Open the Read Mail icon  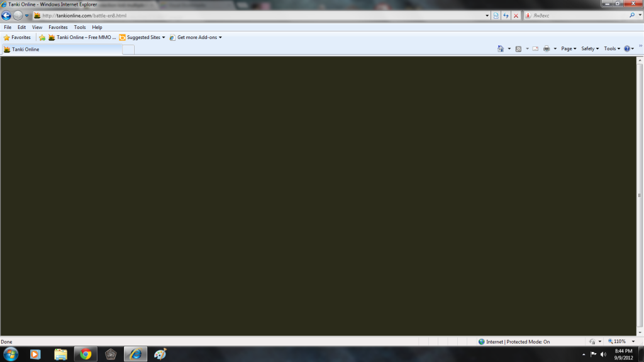535,48
